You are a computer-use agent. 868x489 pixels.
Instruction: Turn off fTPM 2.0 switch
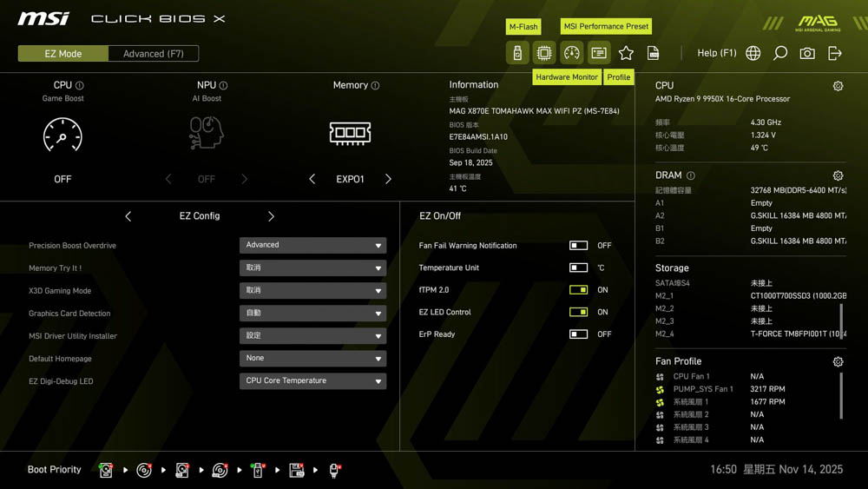click(578, 290)
